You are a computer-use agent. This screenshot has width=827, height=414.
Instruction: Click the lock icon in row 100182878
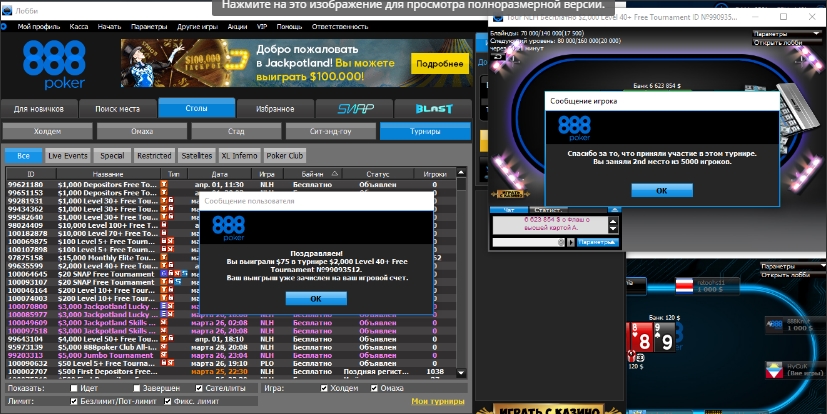[165, 233]
